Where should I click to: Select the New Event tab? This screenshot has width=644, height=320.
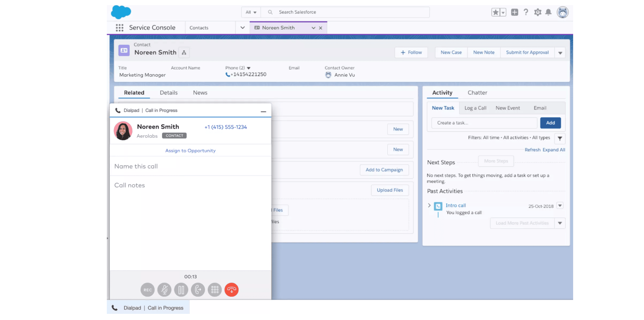click(x=508, y=108)
